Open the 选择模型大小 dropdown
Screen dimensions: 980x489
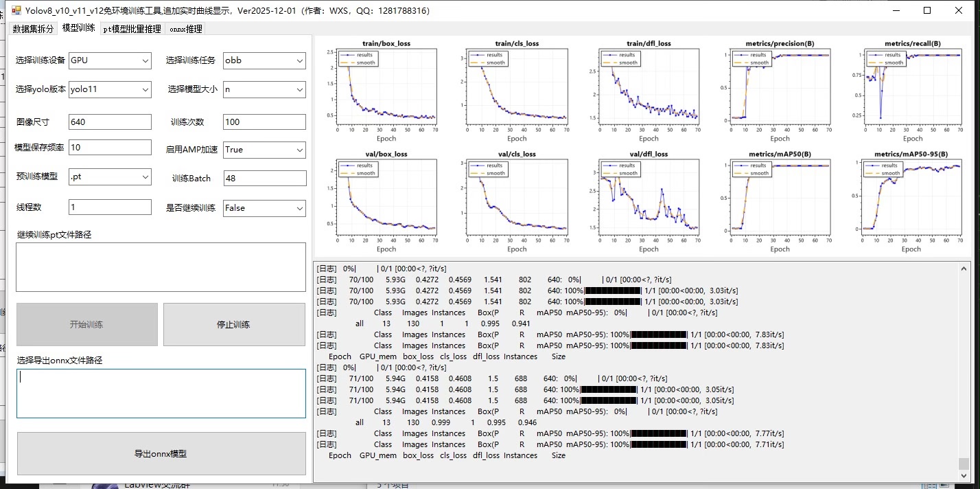[x=264, y=89]
